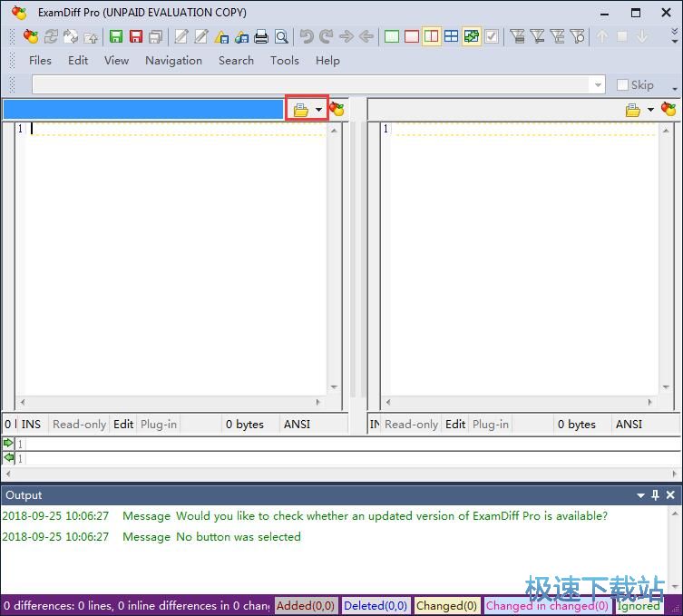The height and width of the screenshot is (616, 683).
Task: Toggle INS mode in left status bar
Action: [31, 424]
